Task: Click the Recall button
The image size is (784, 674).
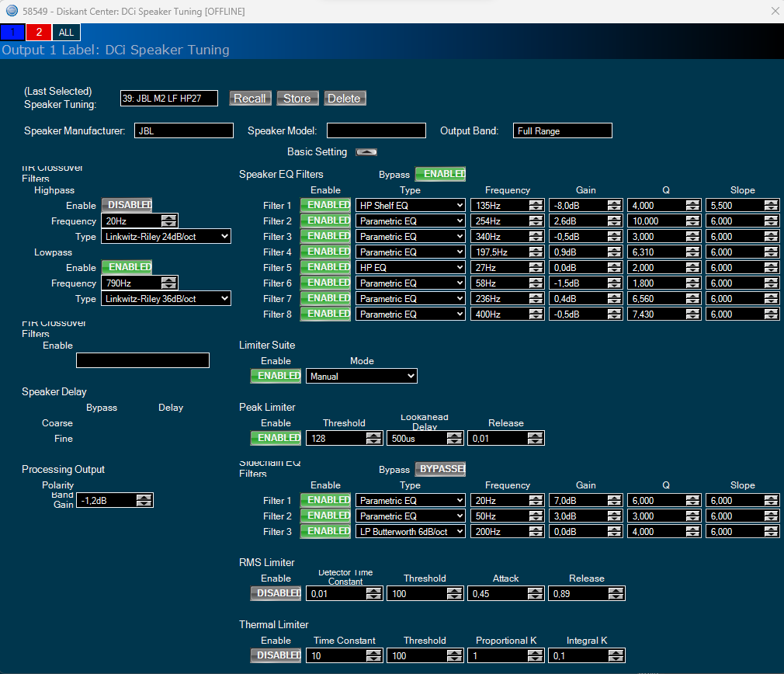Action: click(x=250, y=99)
